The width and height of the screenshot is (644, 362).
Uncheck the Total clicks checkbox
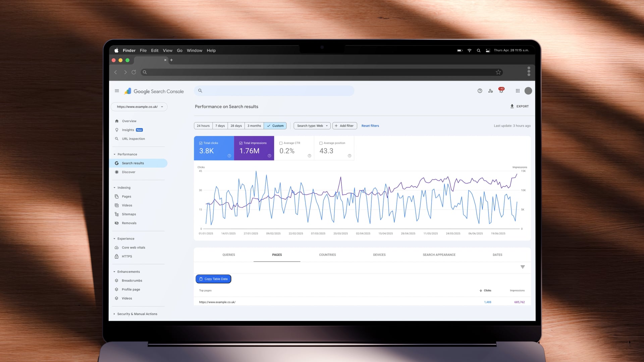pyautogui.click(x=201, y=143)
